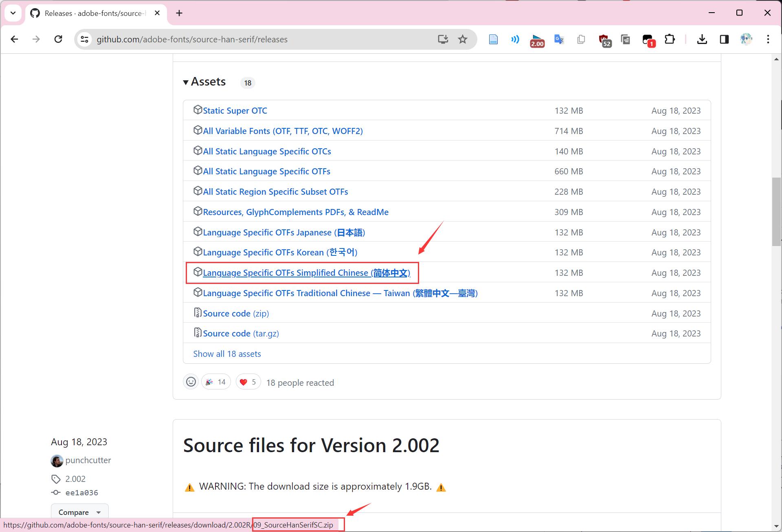Click the Google Translate extension icon
This screenshot has height=532, width=782.
point(559,39)
